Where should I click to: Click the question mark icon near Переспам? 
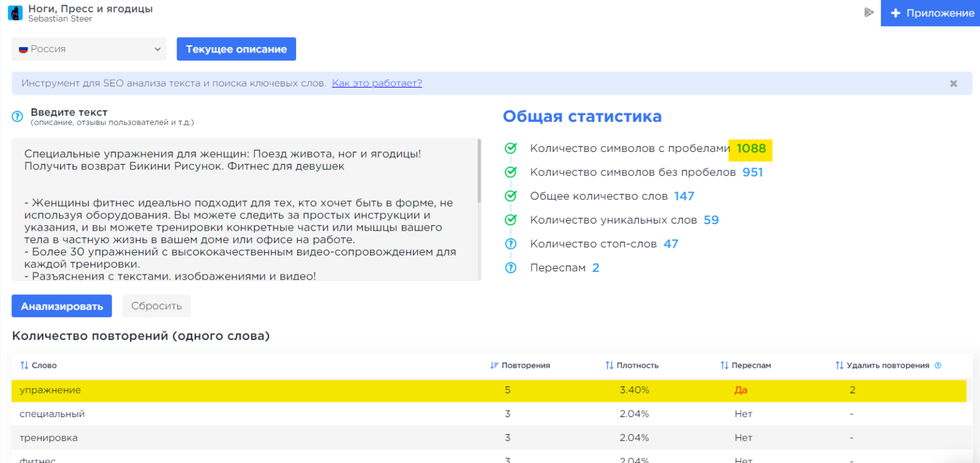pos(510,268)
